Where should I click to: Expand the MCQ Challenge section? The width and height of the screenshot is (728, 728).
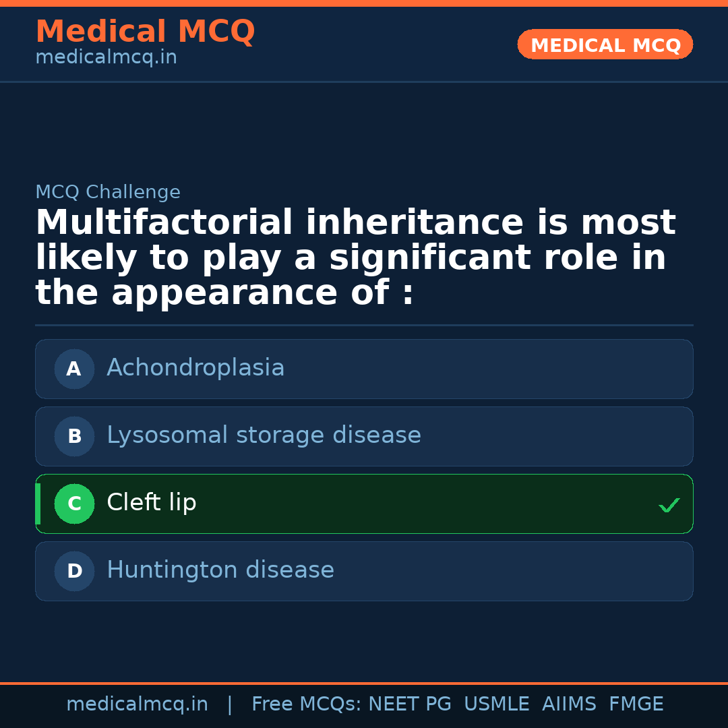108,192
